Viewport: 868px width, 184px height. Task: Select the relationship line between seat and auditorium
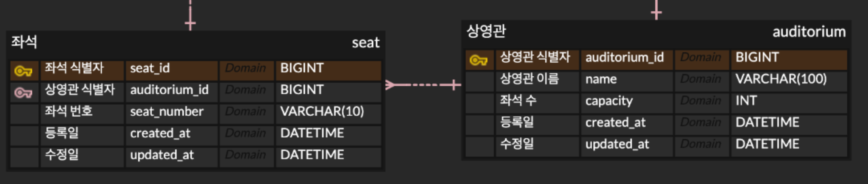pos(423,85)
